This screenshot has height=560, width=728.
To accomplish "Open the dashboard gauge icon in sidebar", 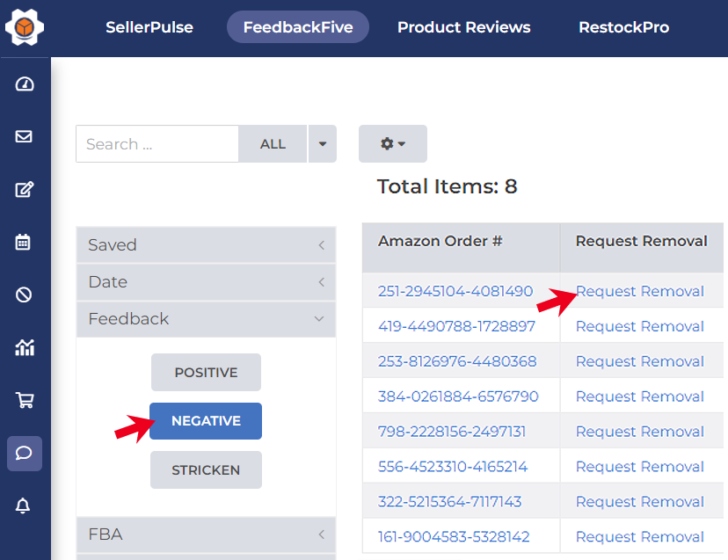I will tap(25, 84).
